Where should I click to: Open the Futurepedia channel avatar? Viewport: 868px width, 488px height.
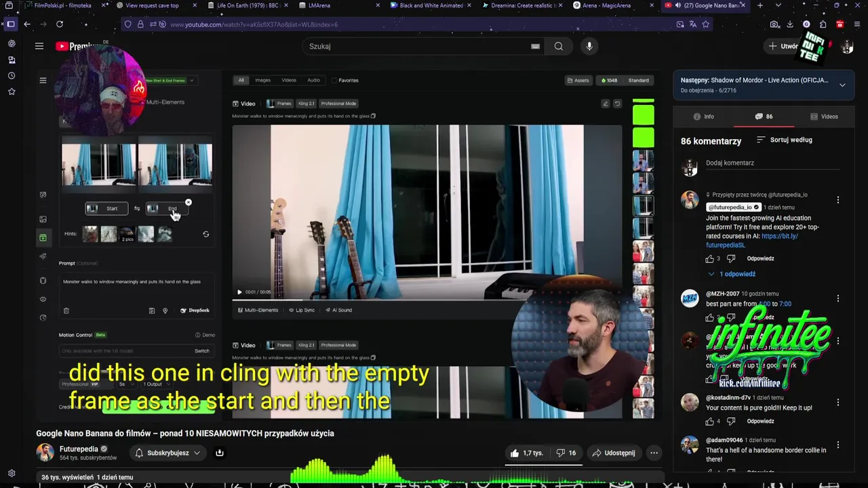pyautogui.click(x=45, y=453)
